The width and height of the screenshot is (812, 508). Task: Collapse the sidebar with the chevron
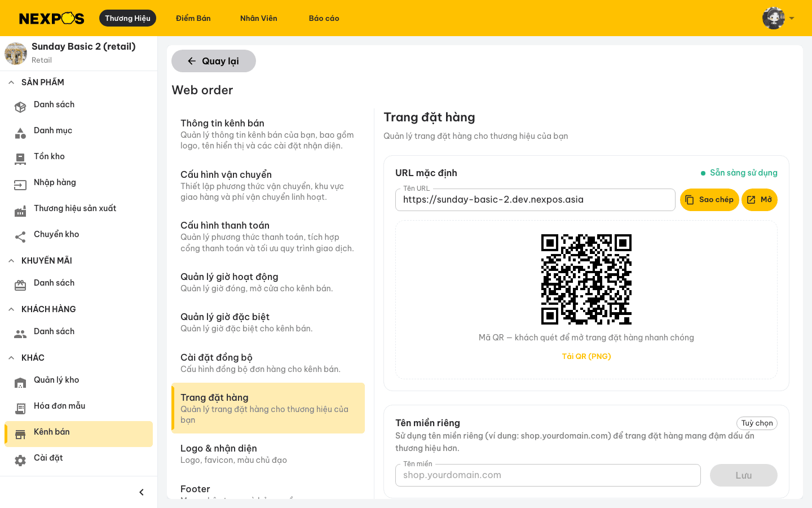click(x=142, y=492)
